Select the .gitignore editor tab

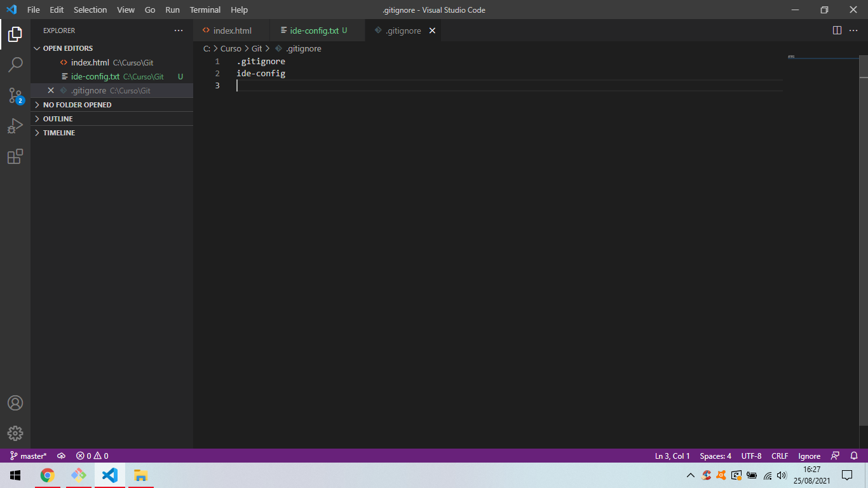(403, 30)
